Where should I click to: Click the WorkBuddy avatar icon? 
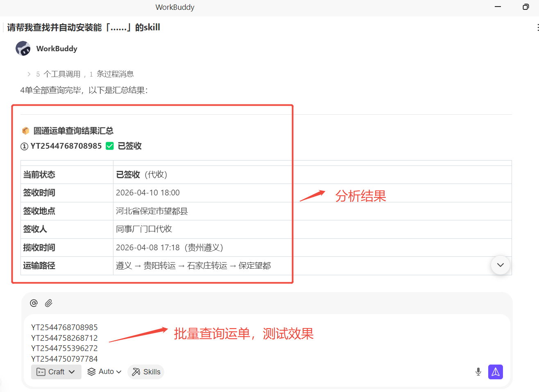(x=23, y=48)
